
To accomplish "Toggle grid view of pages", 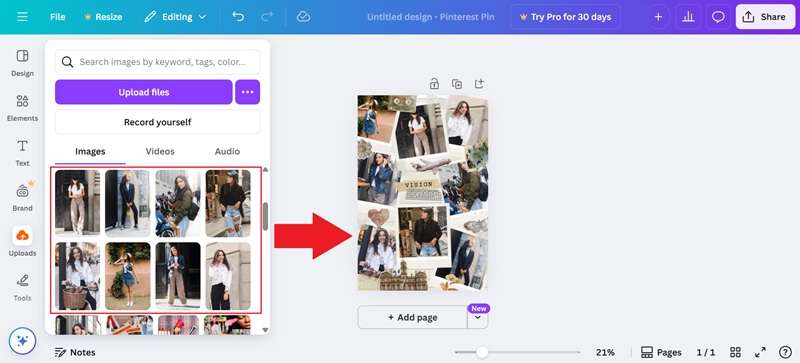I will click(735, 352).
